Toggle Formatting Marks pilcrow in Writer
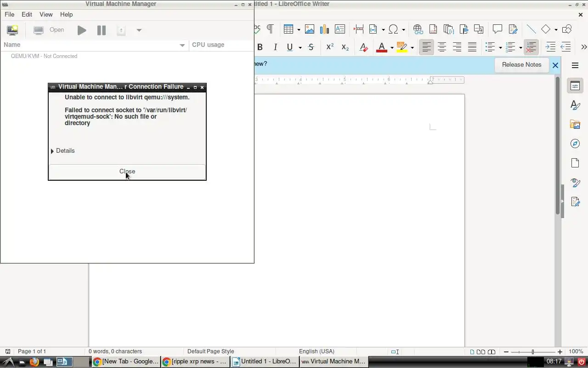 270,29
